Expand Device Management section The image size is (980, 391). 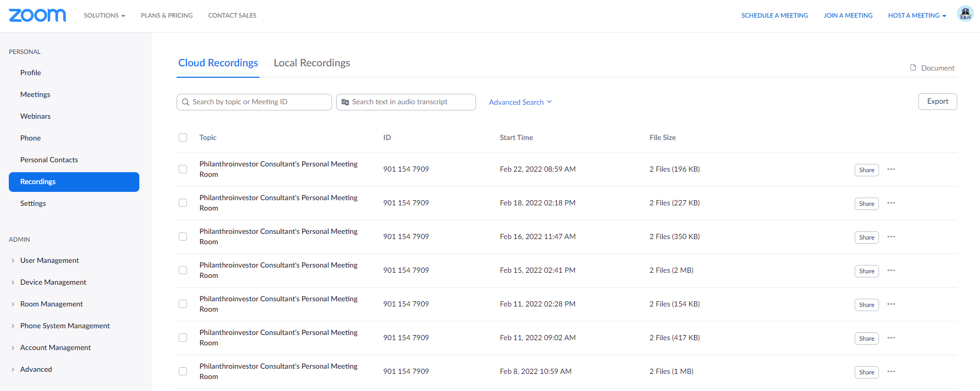[53, 282]
